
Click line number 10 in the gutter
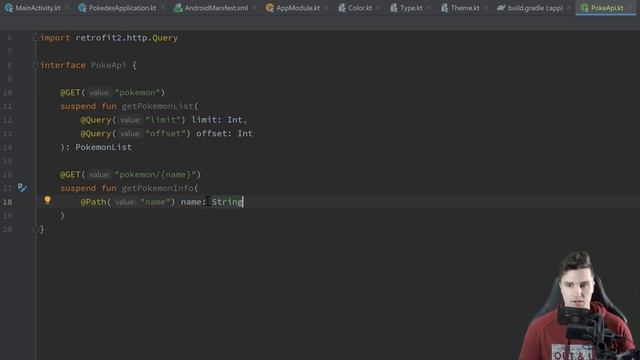[7, 93]
